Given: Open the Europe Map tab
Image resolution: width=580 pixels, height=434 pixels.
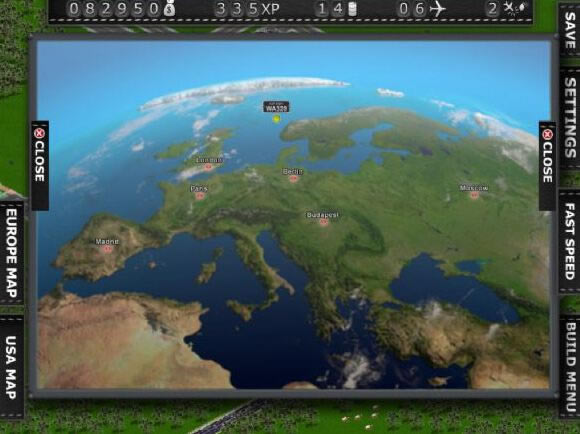Looking at the screenshot, I should (11, 253).
